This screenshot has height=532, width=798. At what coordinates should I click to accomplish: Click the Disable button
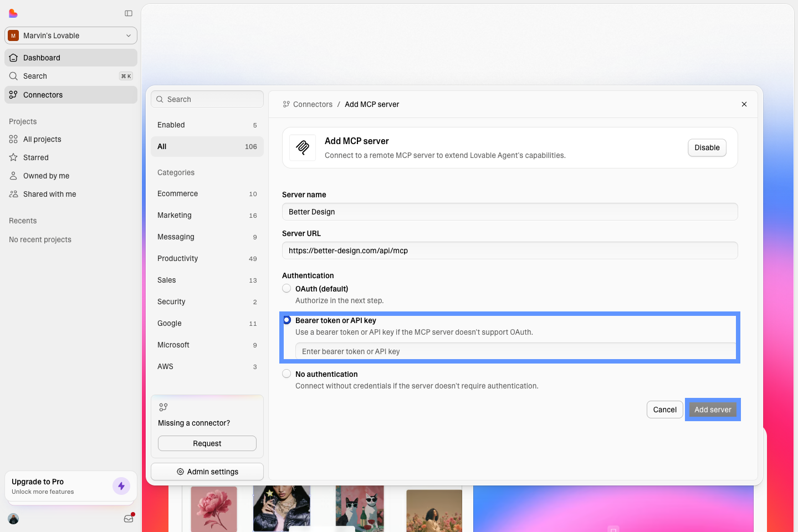click(707, 147)
